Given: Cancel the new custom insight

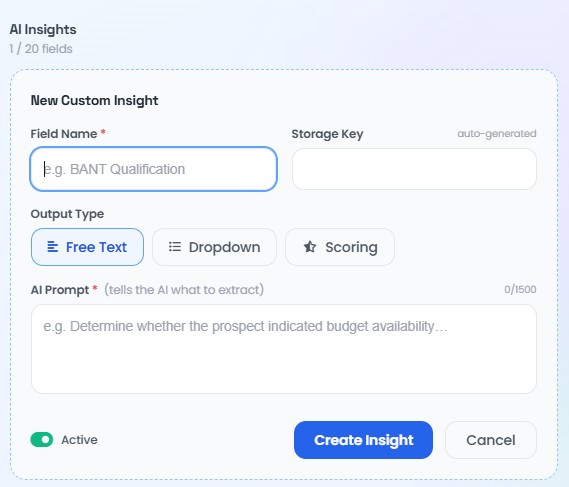Looking at the screenshot, I should (x=491, y=440).
